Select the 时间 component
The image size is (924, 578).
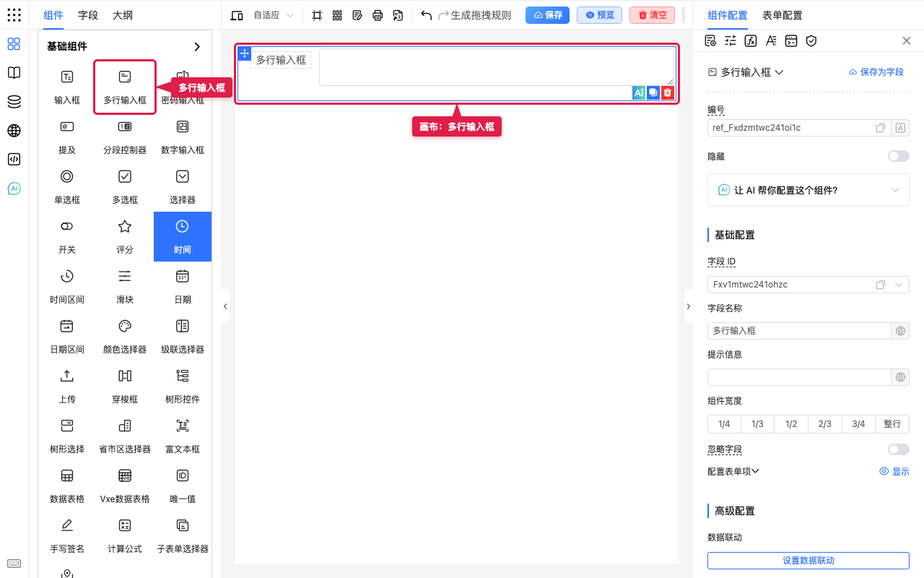pyautogui.click(x=183, y=236)
